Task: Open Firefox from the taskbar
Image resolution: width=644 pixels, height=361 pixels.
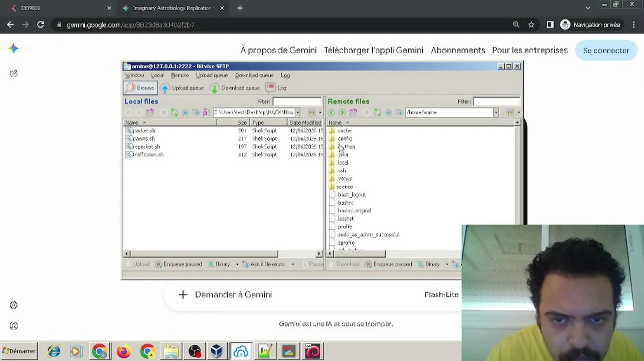Action: coord(123,351)
